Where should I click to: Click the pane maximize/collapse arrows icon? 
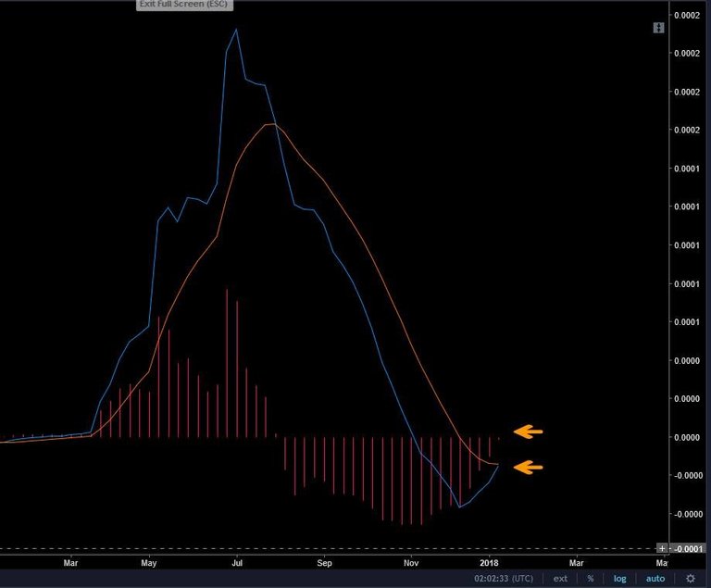click(x=658, y=29)
